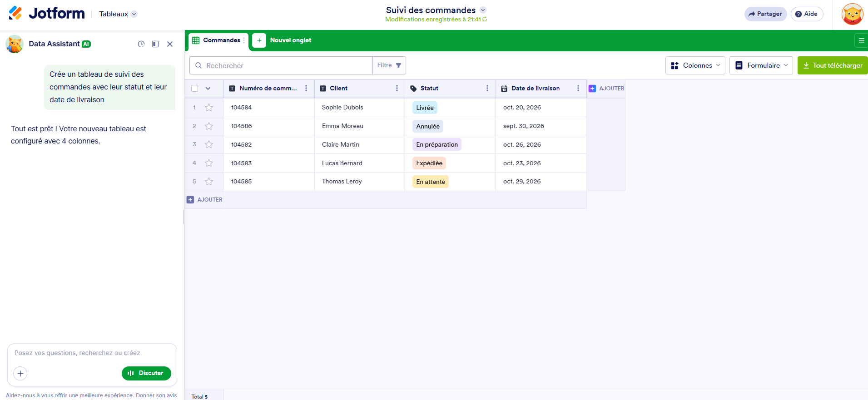
Task: Select order number cell 104583
Action: 269,163
